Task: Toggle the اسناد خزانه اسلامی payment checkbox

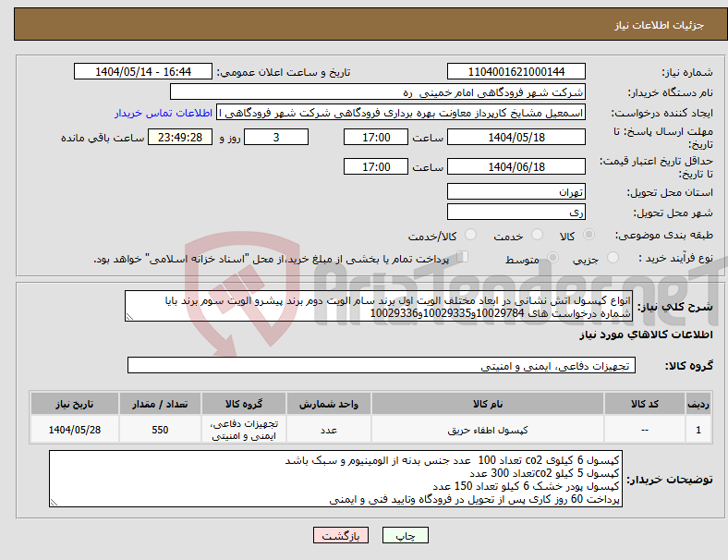Action: (x=462, y=257)
